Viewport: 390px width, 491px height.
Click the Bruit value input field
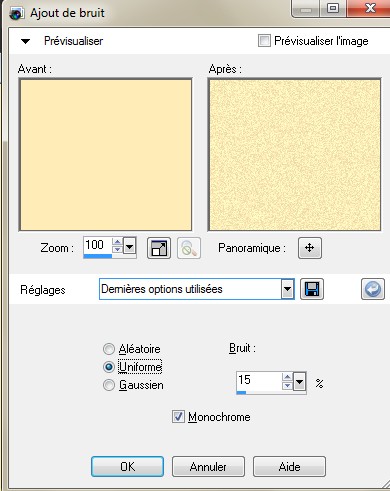(x=259, y=381)
